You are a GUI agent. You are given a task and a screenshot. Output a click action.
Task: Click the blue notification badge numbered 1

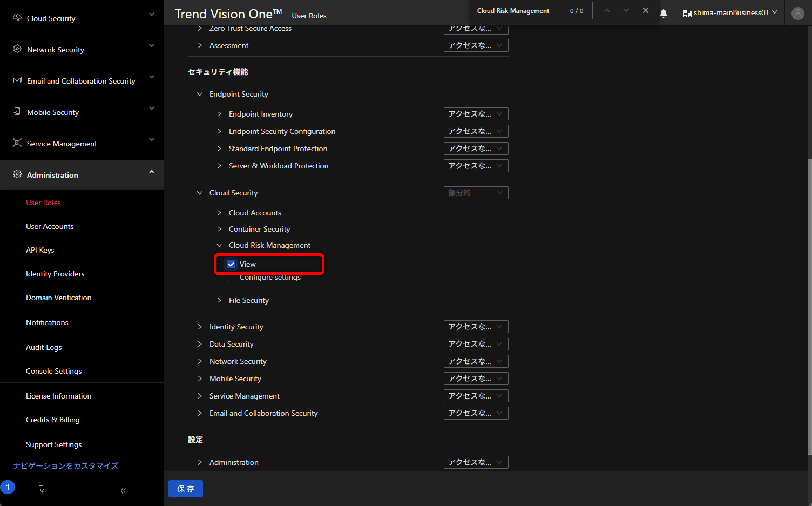[8, 487]
